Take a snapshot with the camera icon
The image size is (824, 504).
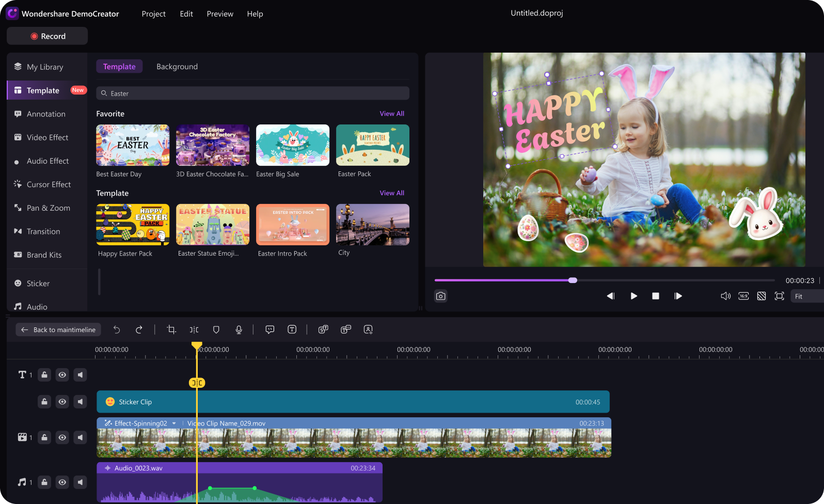tap(441, 296)
